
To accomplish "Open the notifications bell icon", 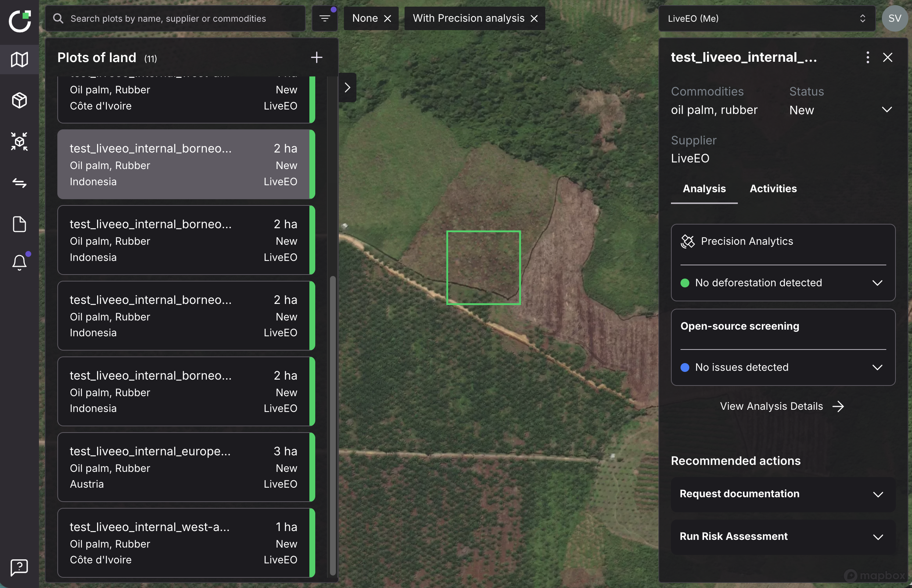I will [x=19, y=263].
